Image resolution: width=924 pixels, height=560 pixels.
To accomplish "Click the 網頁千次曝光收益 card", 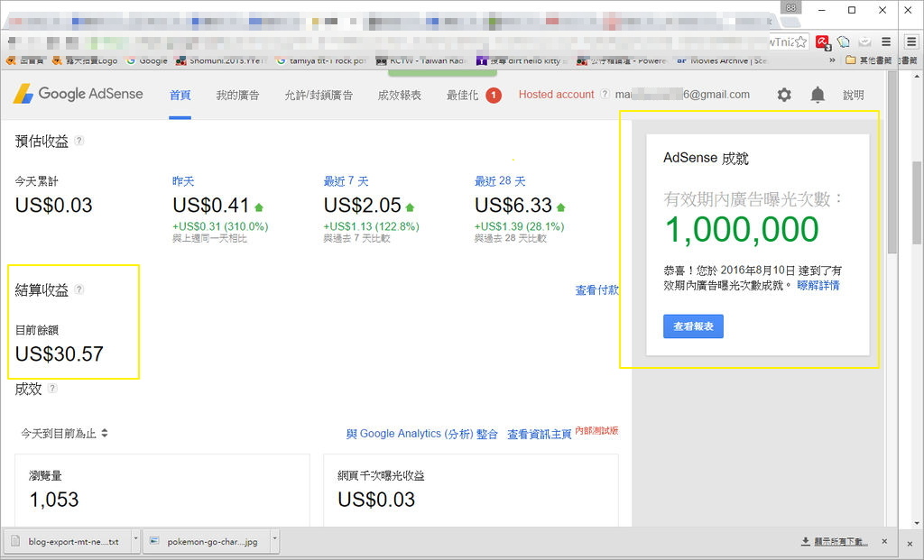I will tap(471, 490).
